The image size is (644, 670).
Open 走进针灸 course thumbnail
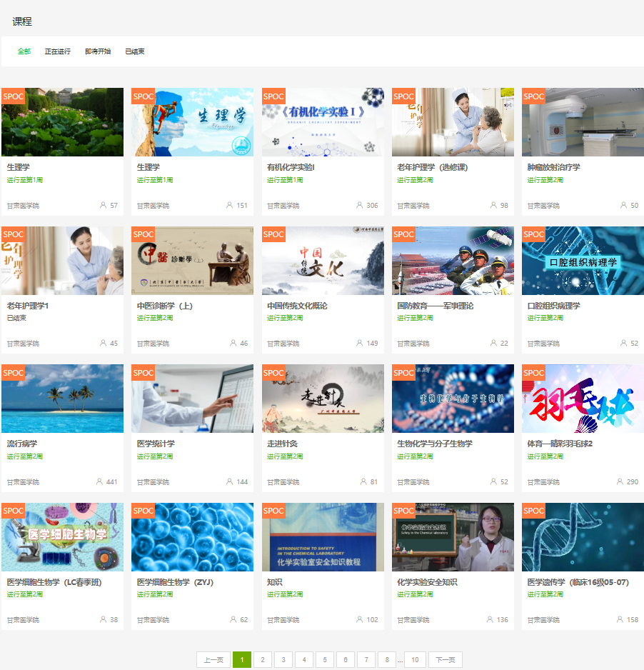(x=323, y=399)
